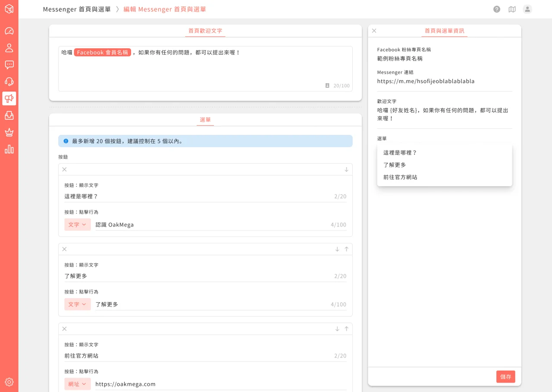Open the help question mark icon
552x392 pixels.
pos(497,9)
